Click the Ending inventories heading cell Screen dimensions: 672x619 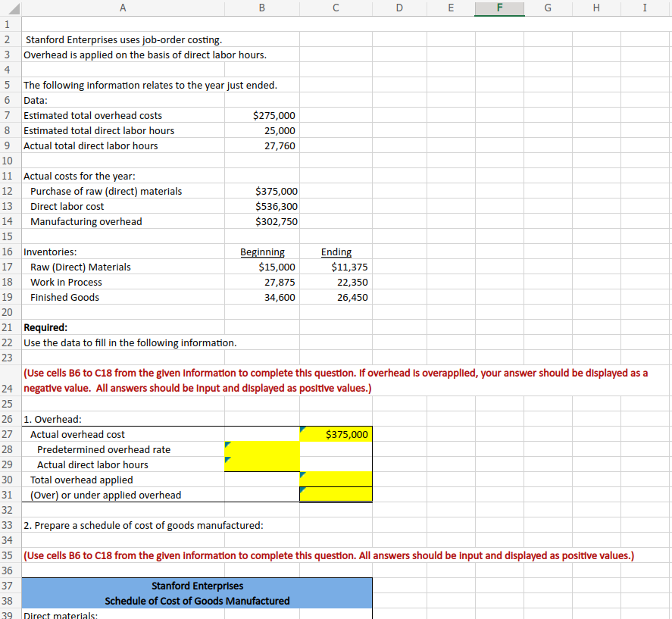(x=336, y=252)
